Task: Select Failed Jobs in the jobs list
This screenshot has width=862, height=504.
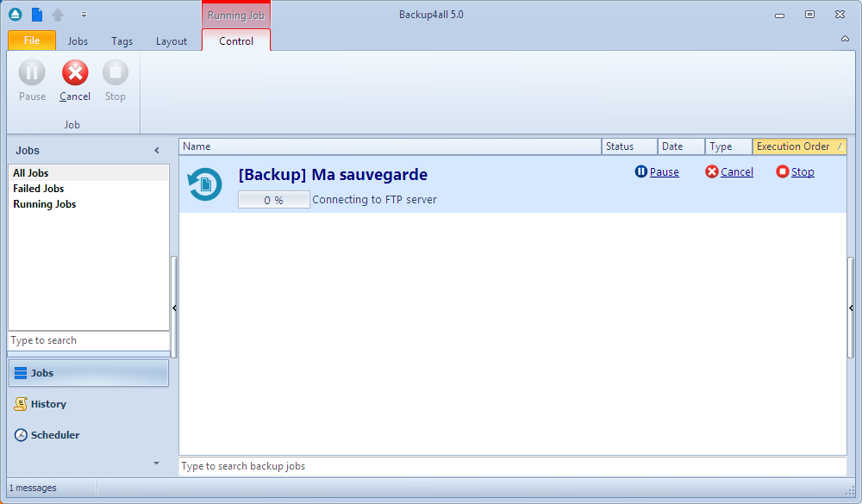Action: coord(89,189)
